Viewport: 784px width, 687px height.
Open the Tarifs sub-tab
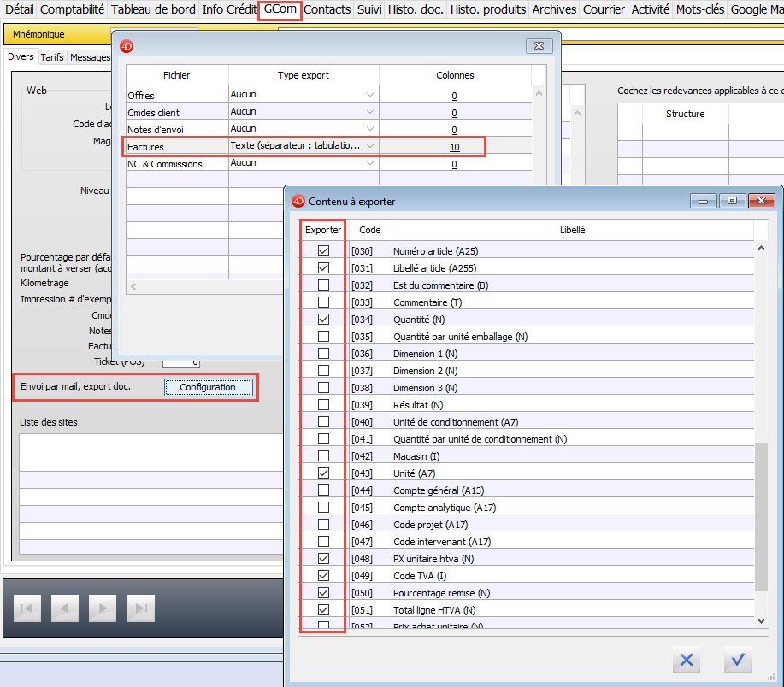(x=52, y=57)
